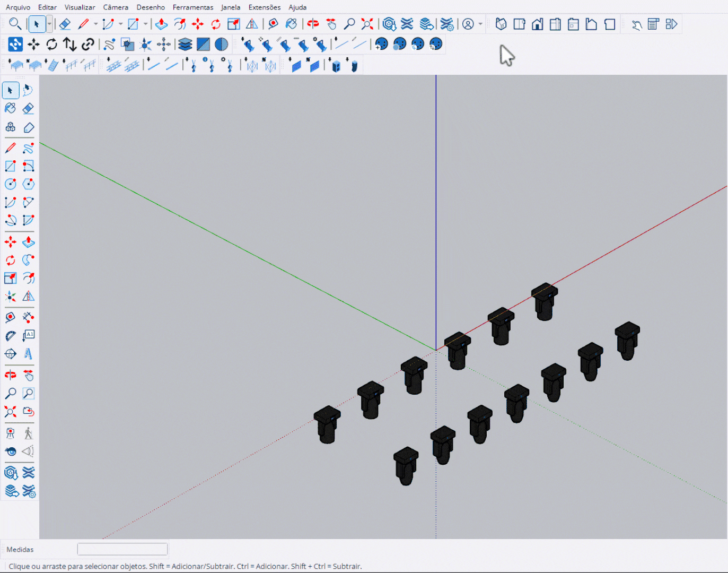Open the Line tool dropdown arrow
Image resolution: width=728 pixels, height=573 pixels.
tap(95, 24)
